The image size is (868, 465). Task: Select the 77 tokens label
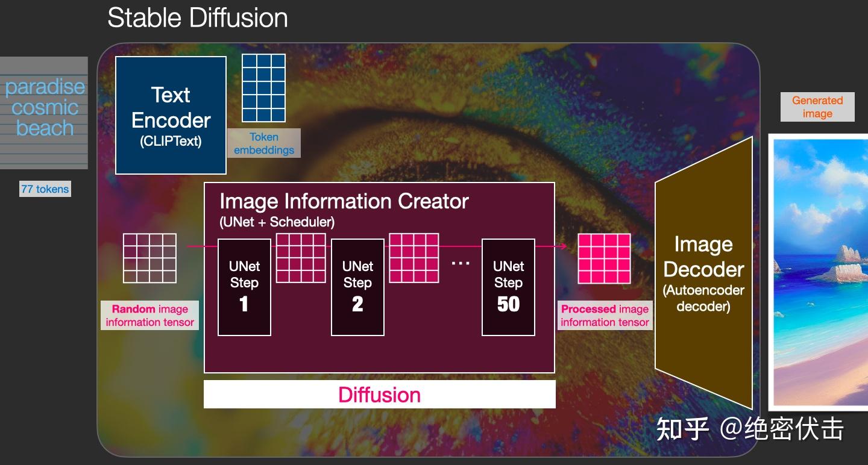pyautogui.click(x=45, y=189)
